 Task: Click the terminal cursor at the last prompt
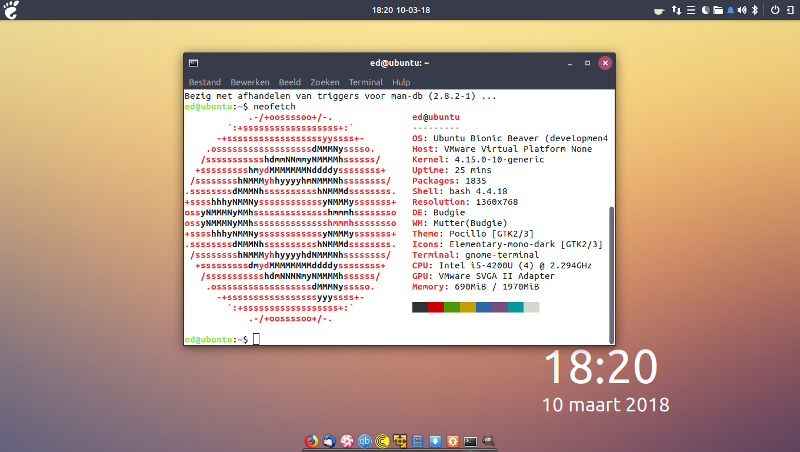[256, 339]
